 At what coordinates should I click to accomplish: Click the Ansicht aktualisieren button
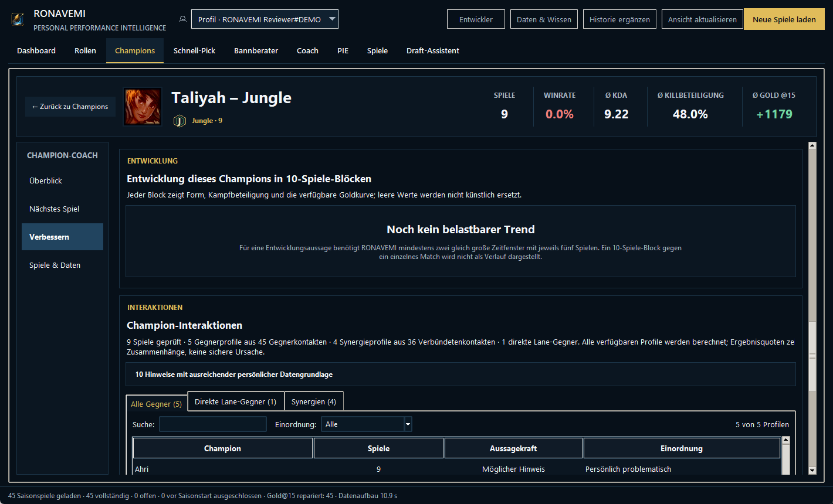[x=702, y=19]
